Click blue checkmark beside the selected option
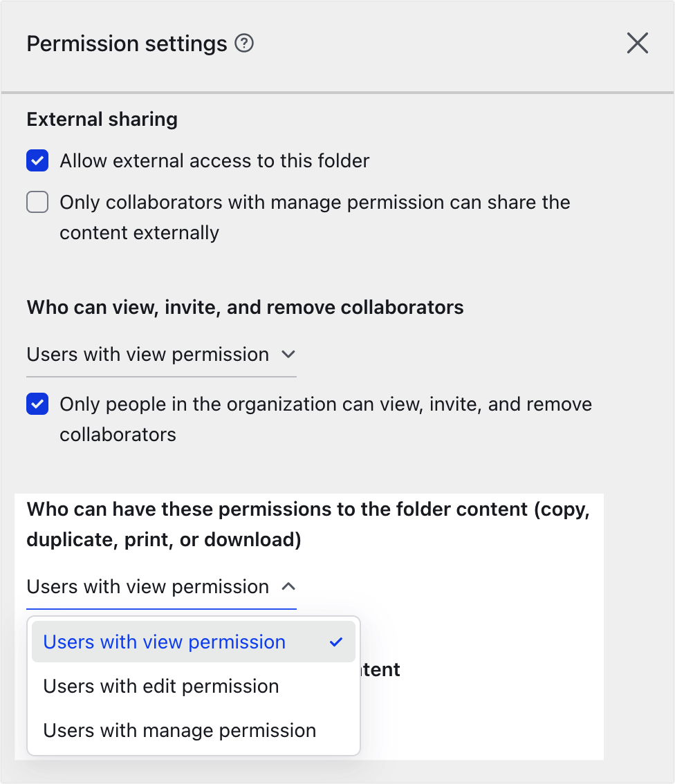Screen dimensions: 675x784 (x=336, y=642)
